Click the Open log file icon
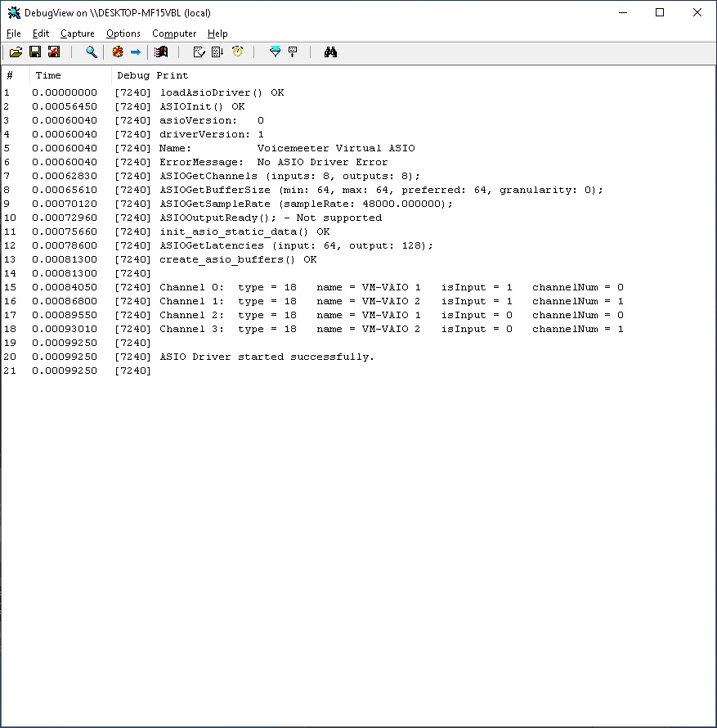Image resolution: width=717 pixels, height=728 pixels. point(16,52)
